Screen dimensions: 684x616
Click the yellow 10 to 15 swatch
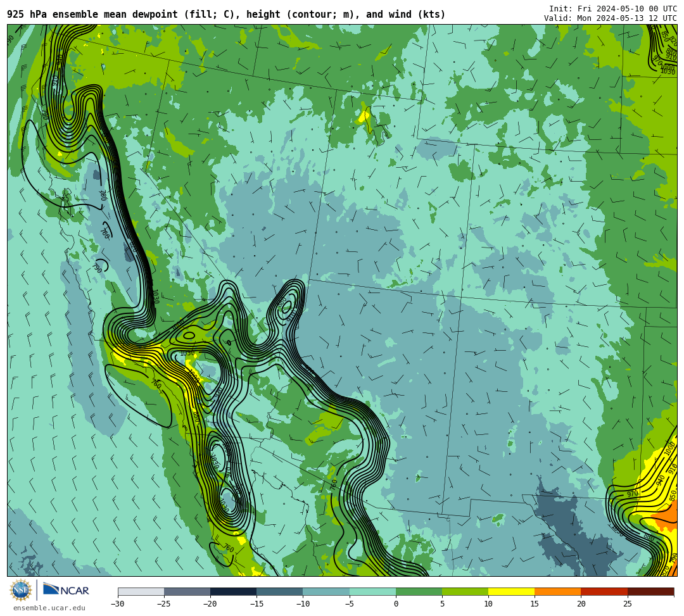(x=511, y=591)
